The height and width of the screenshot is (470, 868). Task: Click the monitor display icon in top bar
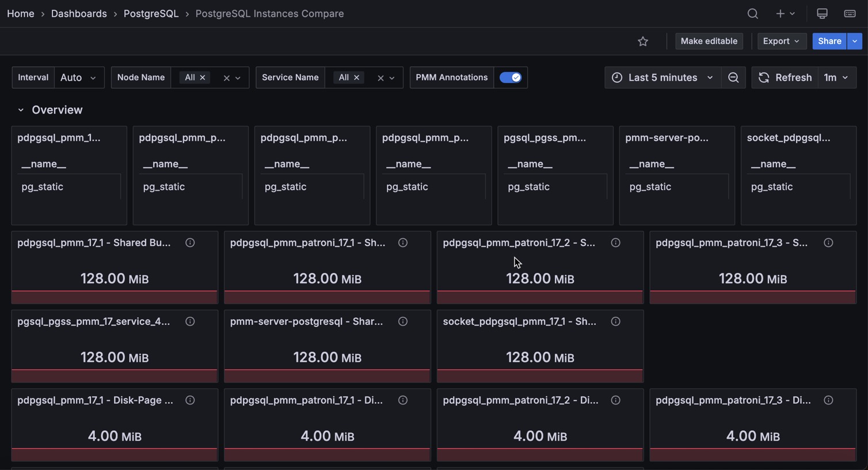(x=822, y=14)
